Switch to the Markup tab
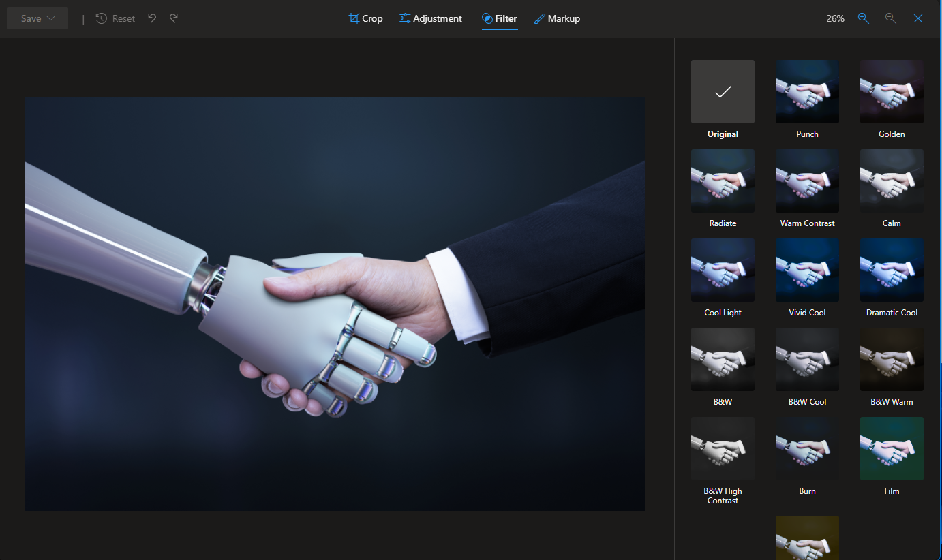Screen dimensions: 942x560 coord(557,18)
